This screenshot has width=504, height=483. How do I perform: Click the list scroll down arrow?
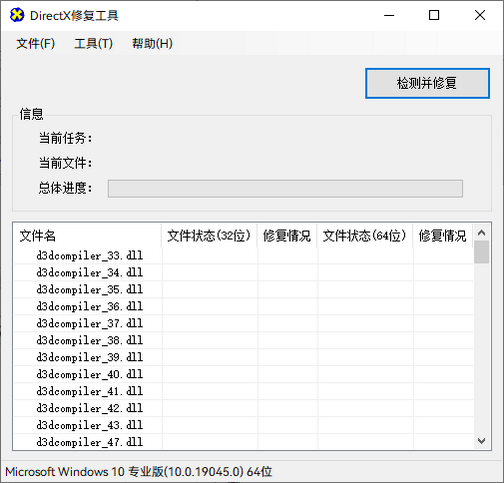pyautogui.click(x=481, y=441)
